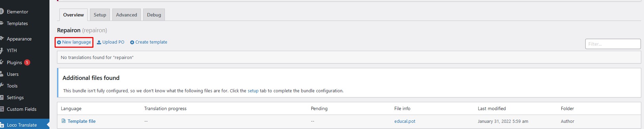Switch to the Setup tab
This screenshot has height=129, width=644.
point(100,15)
